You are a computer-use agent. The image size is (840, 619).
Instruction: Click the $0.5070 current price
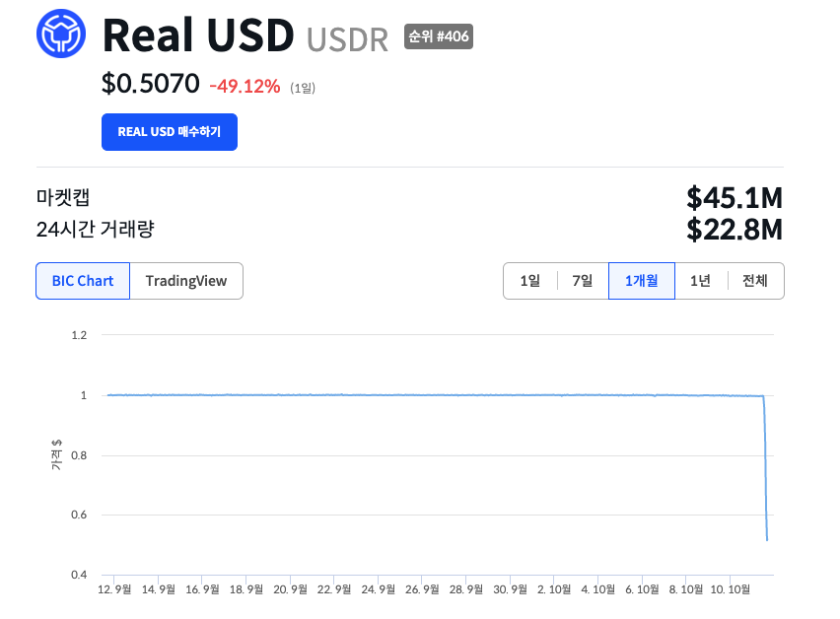point(150,85)
